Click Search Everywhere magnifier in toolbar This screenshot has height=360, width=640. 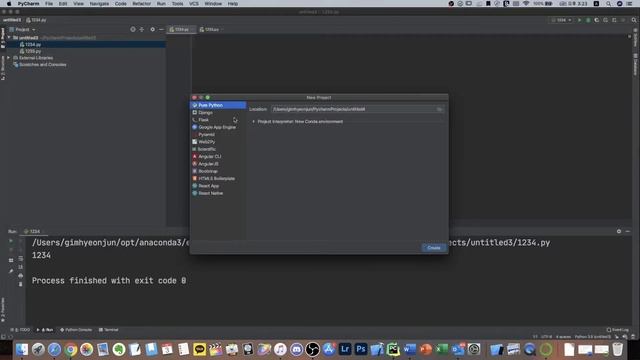click(634, 20)
